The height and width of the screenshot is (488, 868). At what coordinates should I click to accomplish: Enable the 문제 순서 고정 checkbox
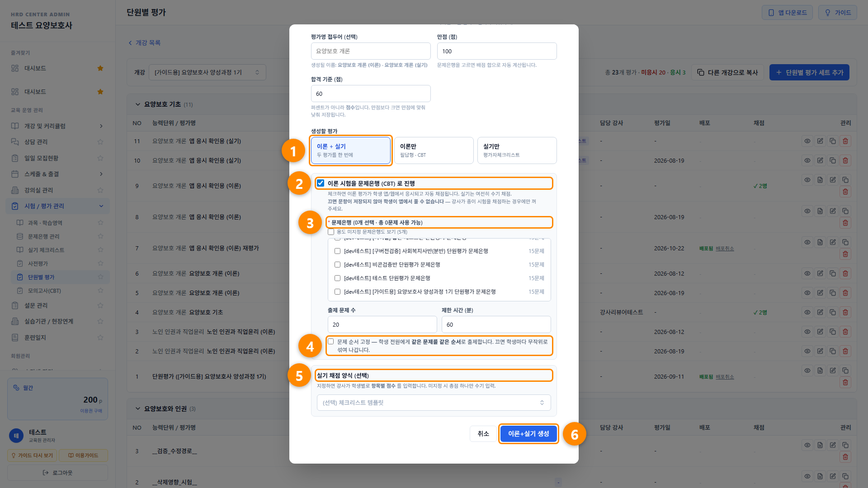pos(331,342)
